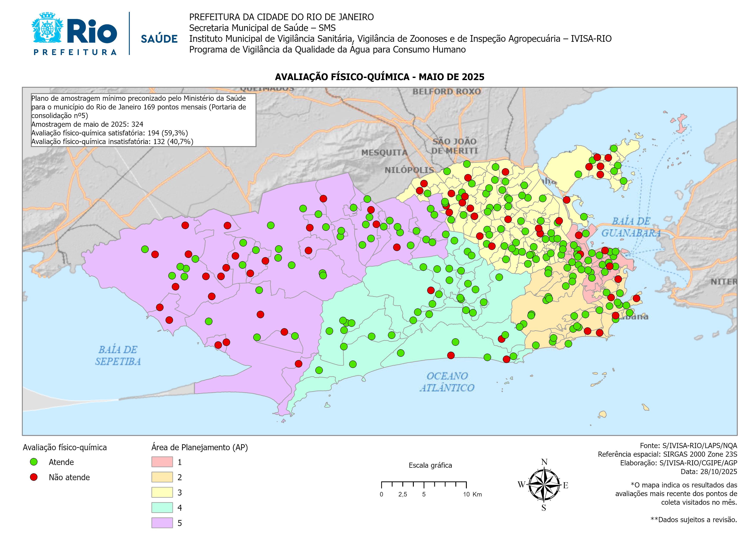
Task: Click the orange AP 2 legend swatch
Action: [x=162, y=477]
